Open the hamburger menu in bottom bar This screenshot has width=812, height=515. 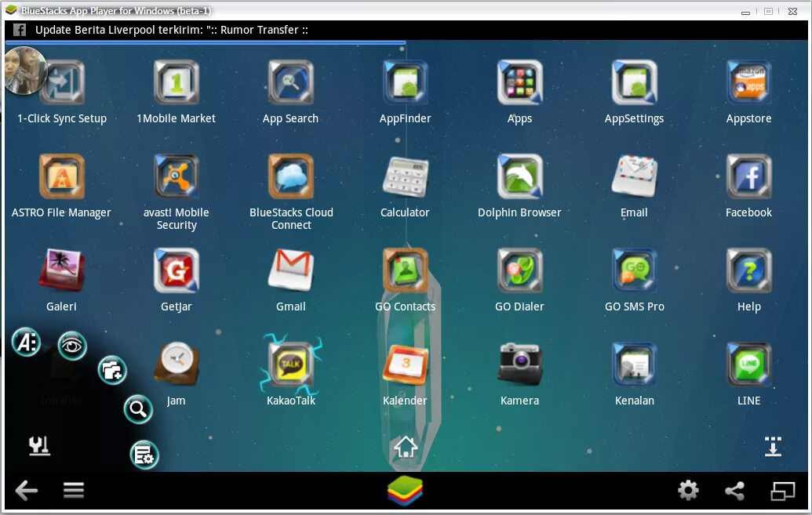tap(74, 490)
